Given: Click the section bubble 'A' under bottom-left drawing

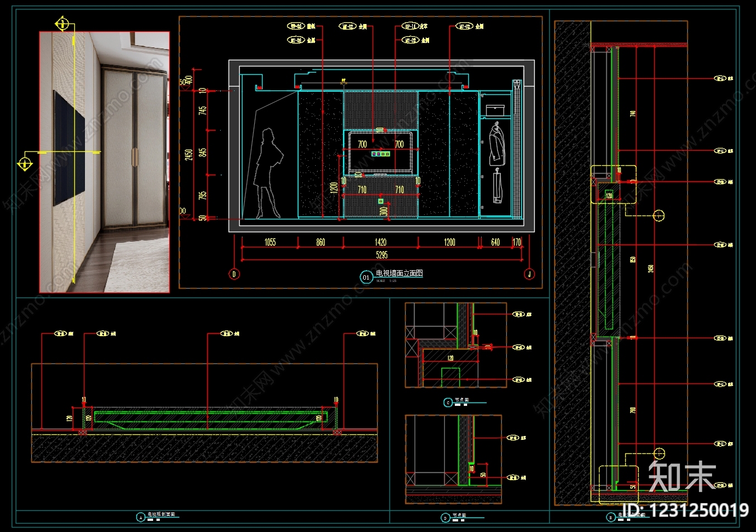Looking at the screenshot, I should 141,517.
